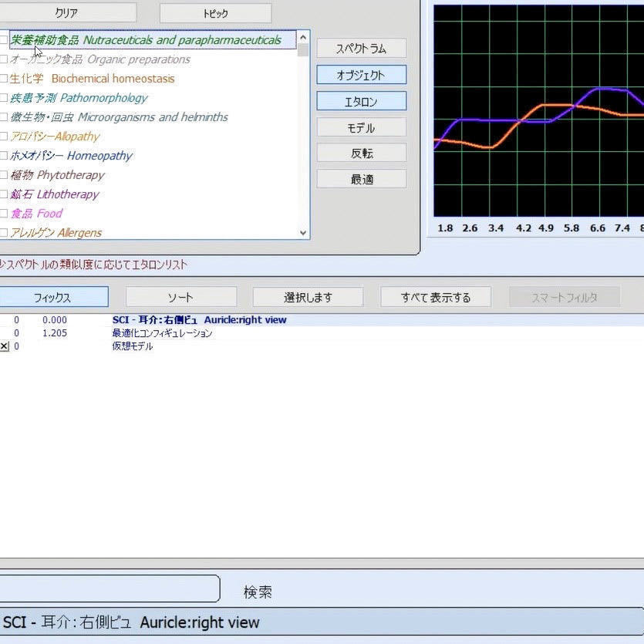Select the 仮想モデル row
Viewport: 644px width, 644px height.
[322, 346]
